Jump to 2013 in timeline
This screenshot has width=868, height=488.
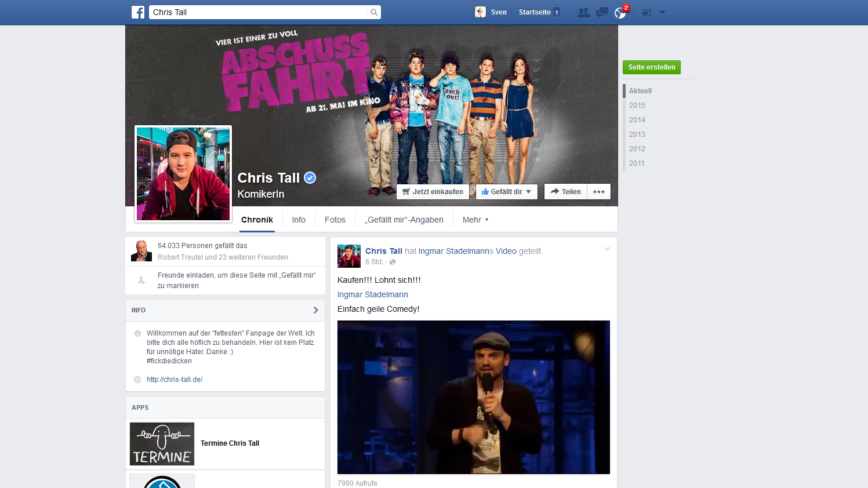(x=637, y=134)
